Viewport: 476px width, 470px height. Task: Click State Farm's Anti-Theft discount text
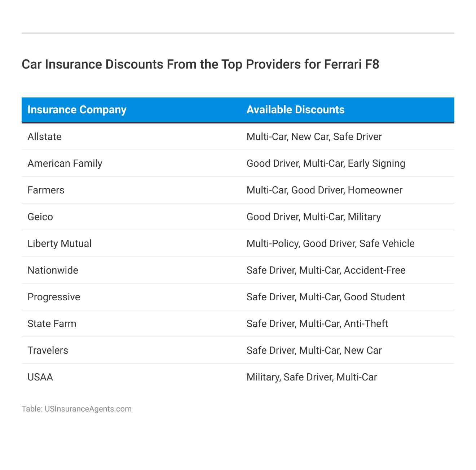(x=366, y=324)
